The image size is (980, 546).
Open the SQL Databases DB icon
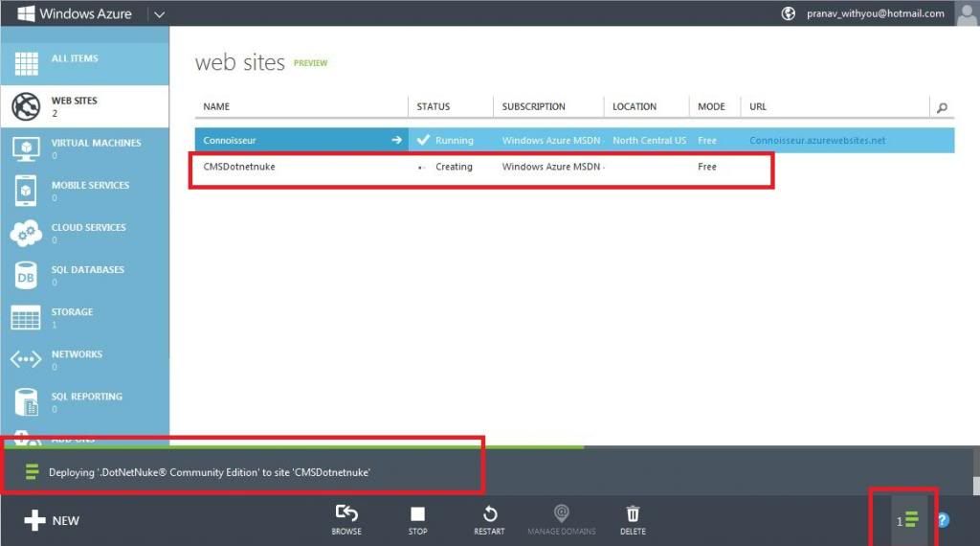click(x=26, y=276)
